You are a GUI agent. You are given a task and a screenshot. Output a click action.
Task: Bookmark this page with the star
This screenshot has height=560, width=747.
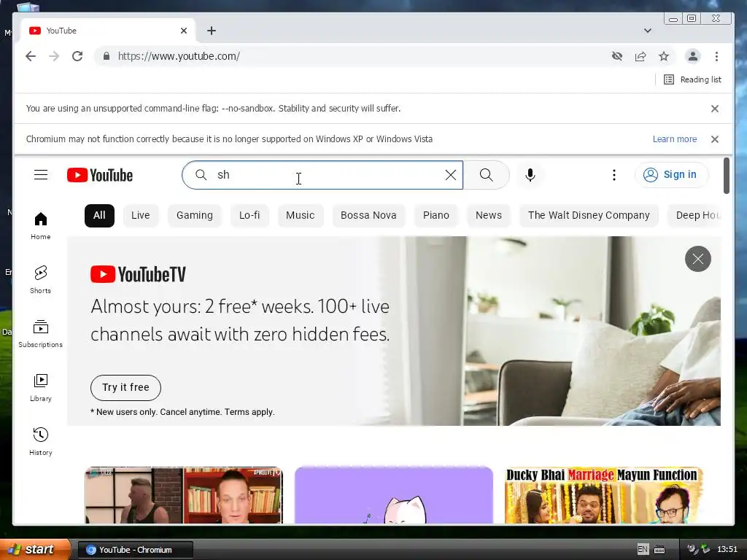coord(664,56)
